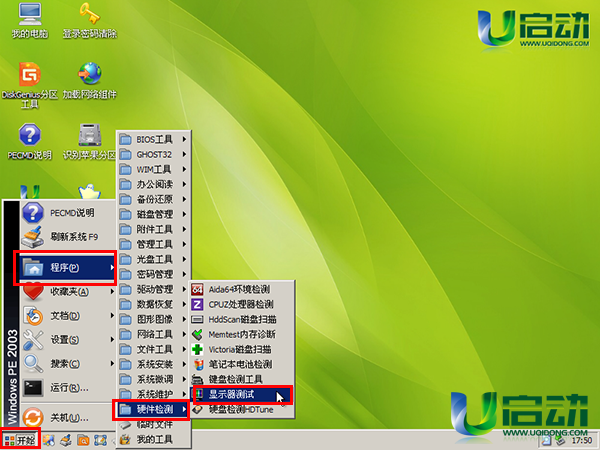The image size is (600, 450).
Task: Click the 搜索 magnifier icon
Action: click(33, 364)
